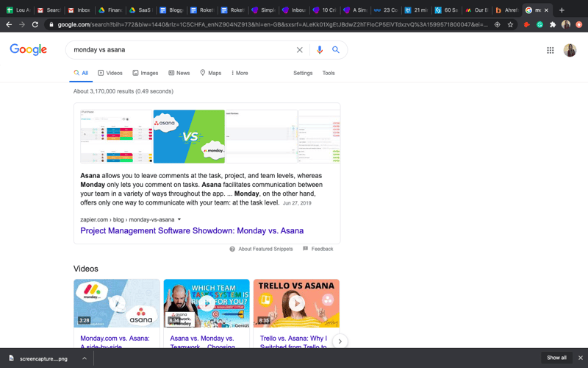The image size is (588, 368).
Task: Open the About Featured Snippets help icon
Action: 232,249
